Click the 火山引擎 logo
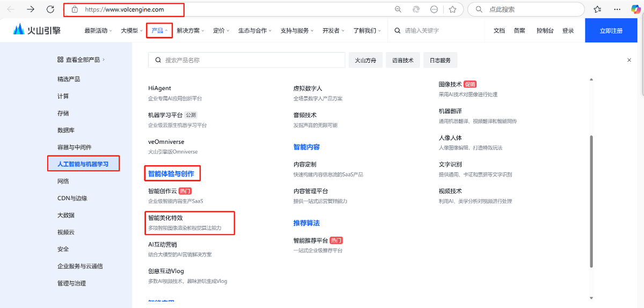Screen dimensions: 644x308 tap(37, 30)
